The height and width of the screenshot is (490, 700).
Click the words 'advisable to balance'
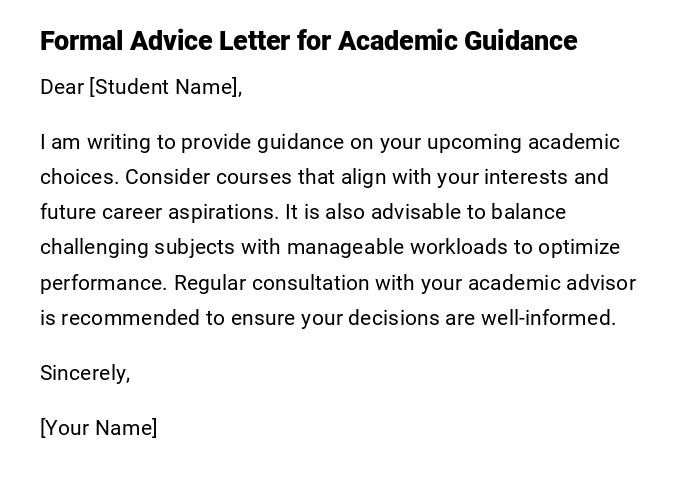pyautogui.click(x=470, y=212)
